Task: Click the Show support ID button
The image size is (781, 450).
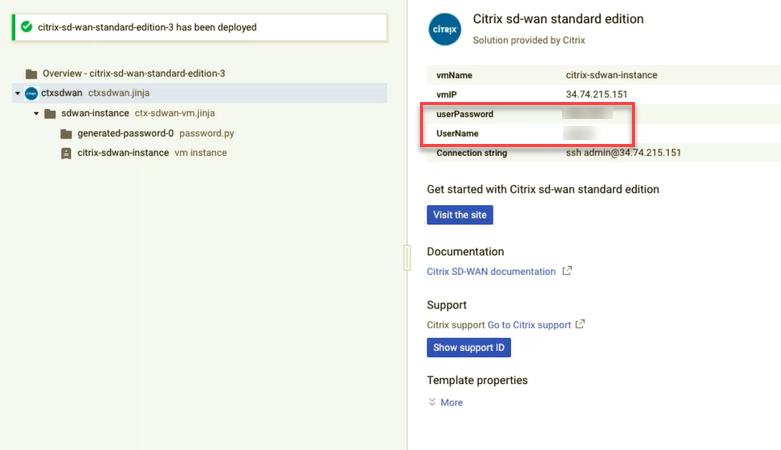Action: (469, 347)
